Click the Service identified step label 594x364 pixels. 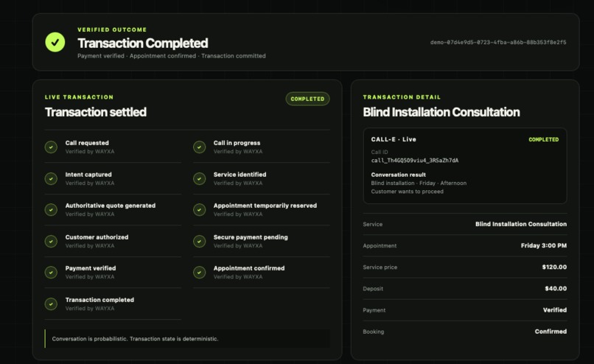coord(240,175)
